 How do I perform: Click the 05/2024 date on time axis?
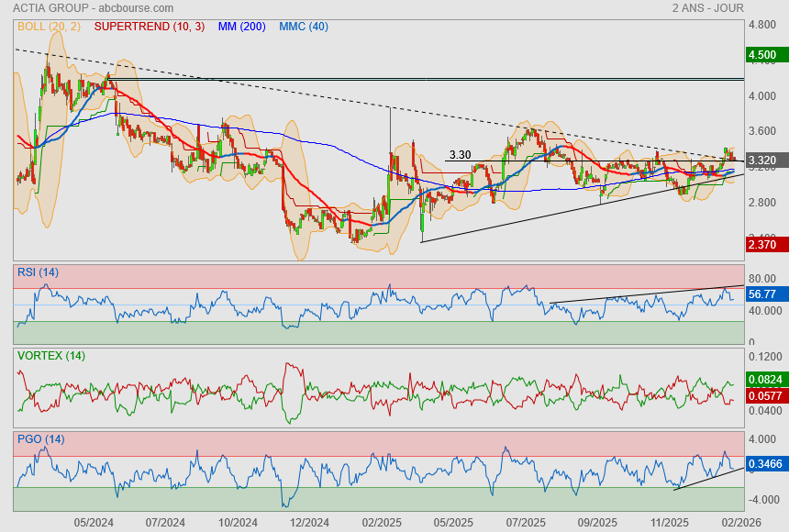pos(94,522)
